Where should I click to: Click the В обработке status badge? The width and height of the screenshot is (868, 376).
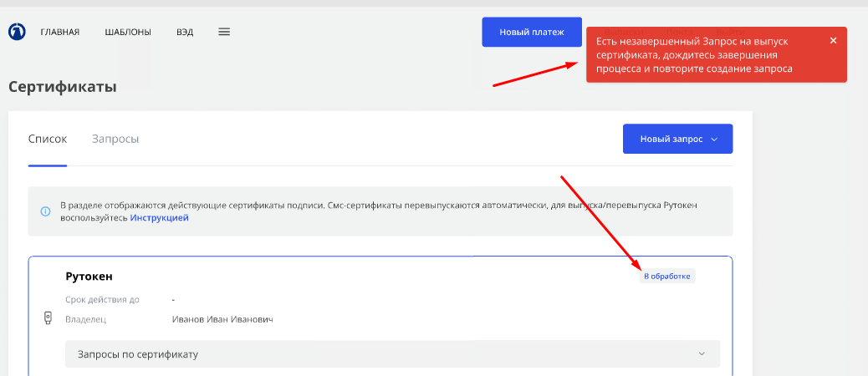click(x=667, y=276)
